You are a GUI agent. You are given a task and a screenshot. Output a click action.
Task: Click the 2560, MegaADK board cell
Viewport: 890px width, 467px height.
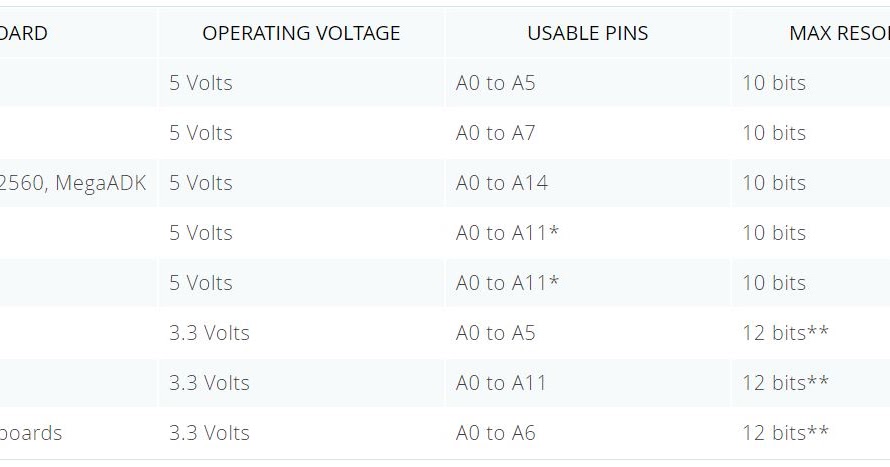coord(74,183)
